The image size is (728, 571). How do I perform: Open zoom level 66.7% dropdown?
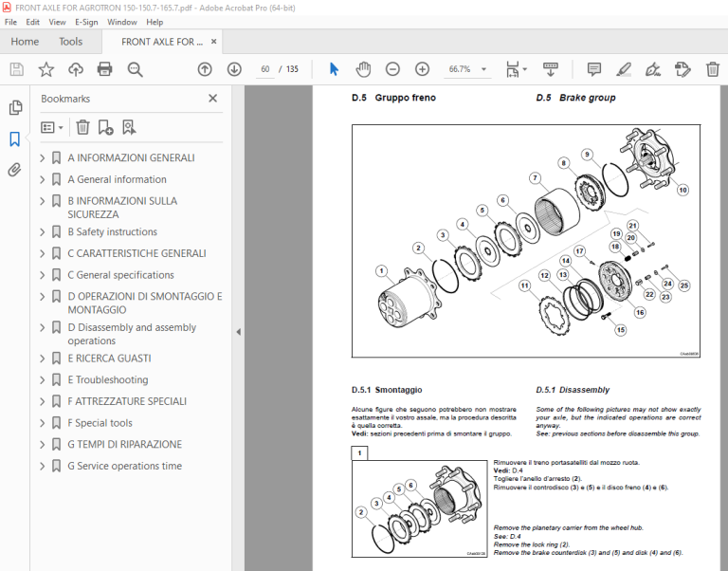pos(483,69)
